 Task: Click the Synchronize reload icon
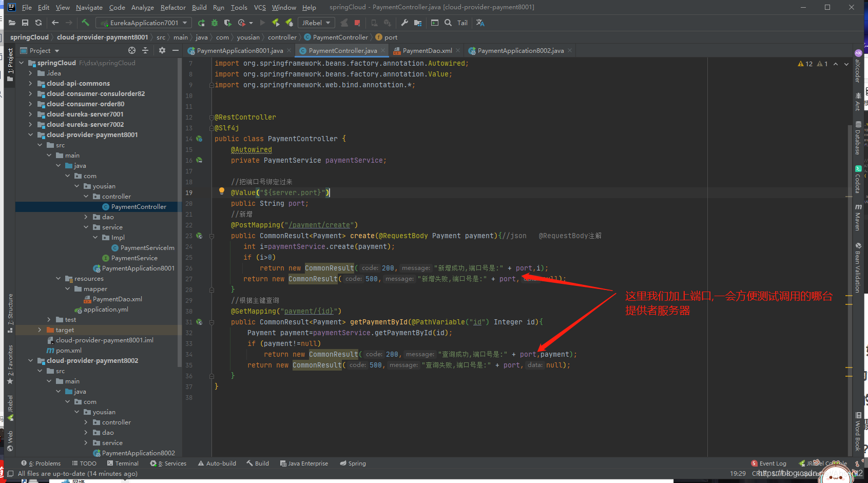point(38,23)
